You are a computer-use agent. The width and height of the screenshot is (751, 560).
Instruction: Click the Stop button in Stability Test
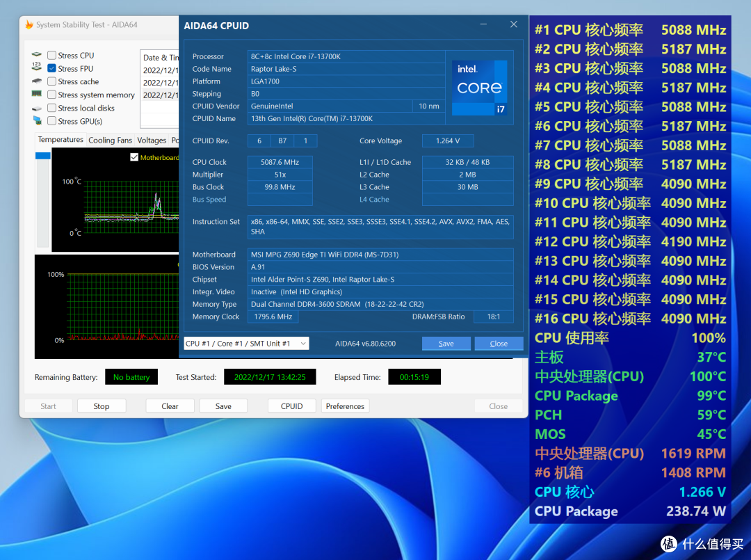click(x=101, y=406)
